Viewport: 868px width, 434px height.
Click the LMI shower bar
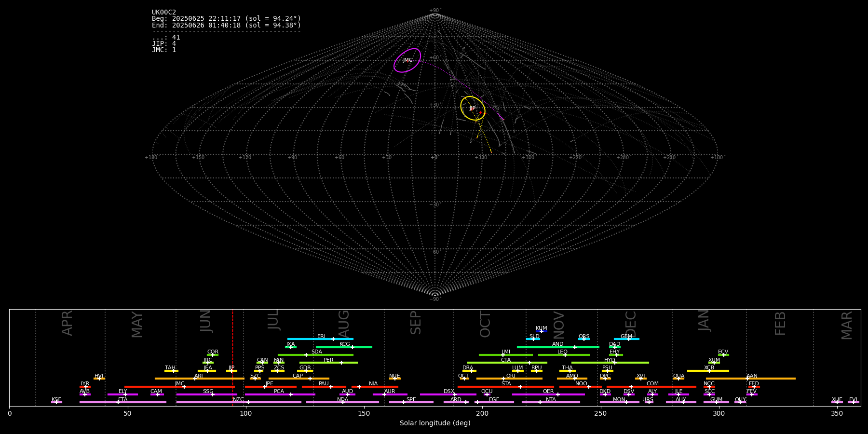pyautogui.click(x=506, y=355)
